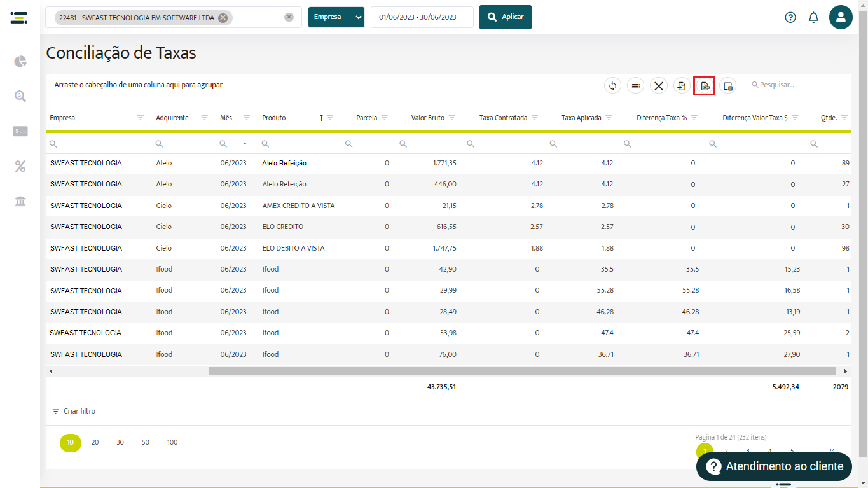Select the Produto column header
The height and width of the screenshot is (488, 868).
click(274, 118)
